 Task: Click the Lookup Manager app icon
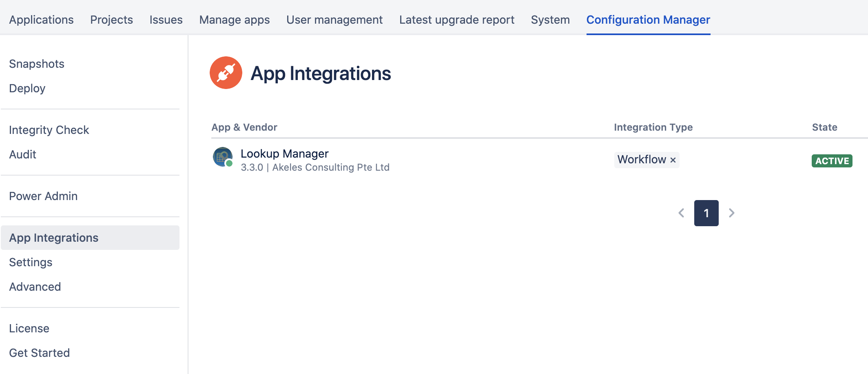(223, 157)
